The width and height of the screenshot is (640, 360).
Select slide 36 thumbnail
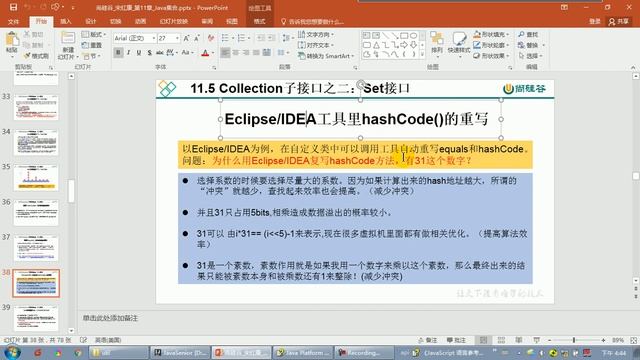coord(36,212)
